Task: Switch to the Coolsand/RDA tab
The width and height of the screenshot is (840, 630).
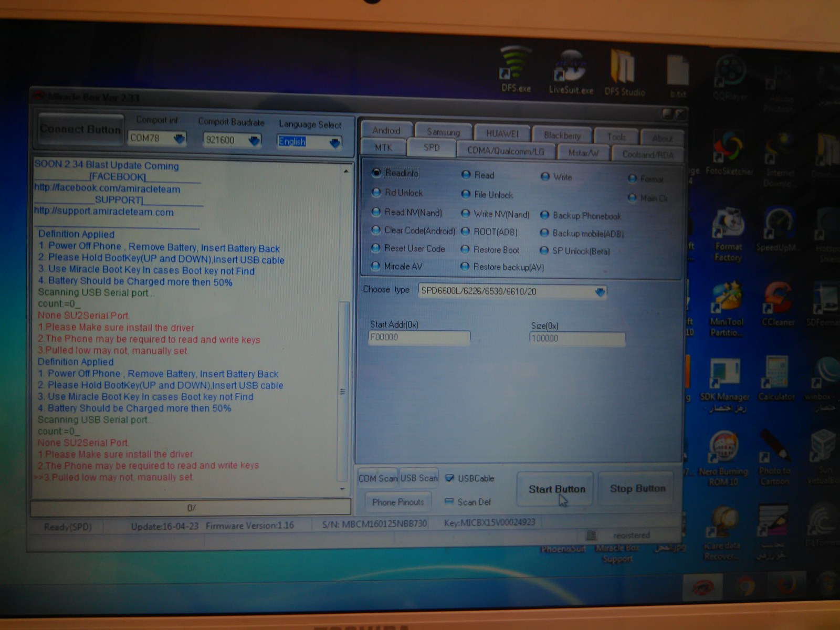Action: tap(648, 154)
